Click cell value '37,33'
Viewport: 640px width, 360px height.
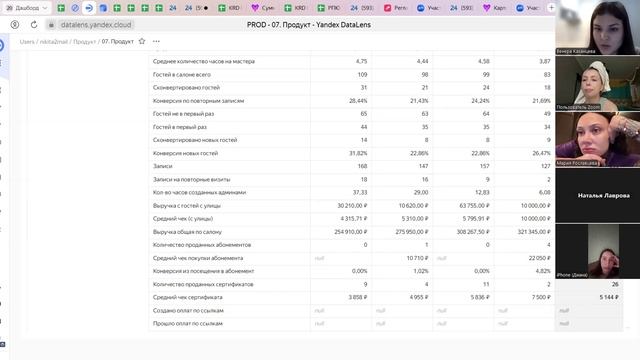pos(360,192)
